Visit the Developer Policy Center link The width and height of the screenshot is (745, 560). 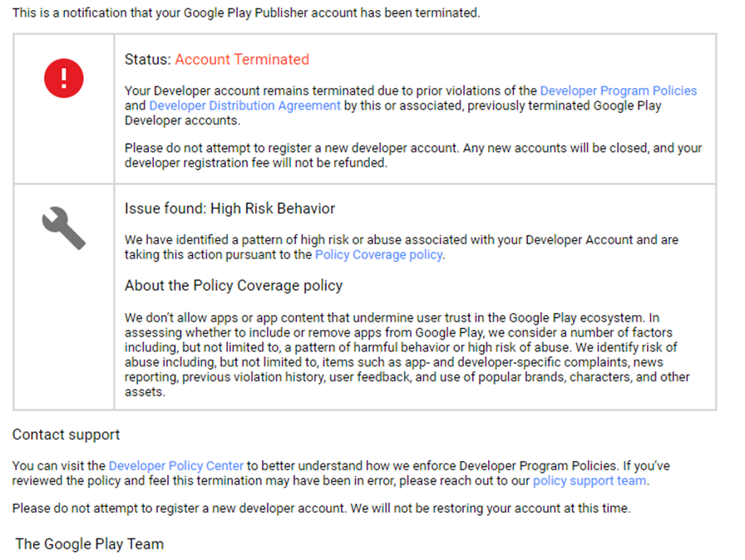point(175,465)
